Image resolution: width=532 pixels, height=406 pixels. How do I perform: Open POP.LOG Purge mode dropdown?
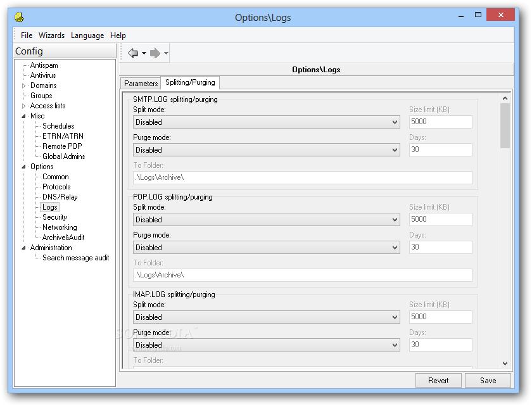267,247
